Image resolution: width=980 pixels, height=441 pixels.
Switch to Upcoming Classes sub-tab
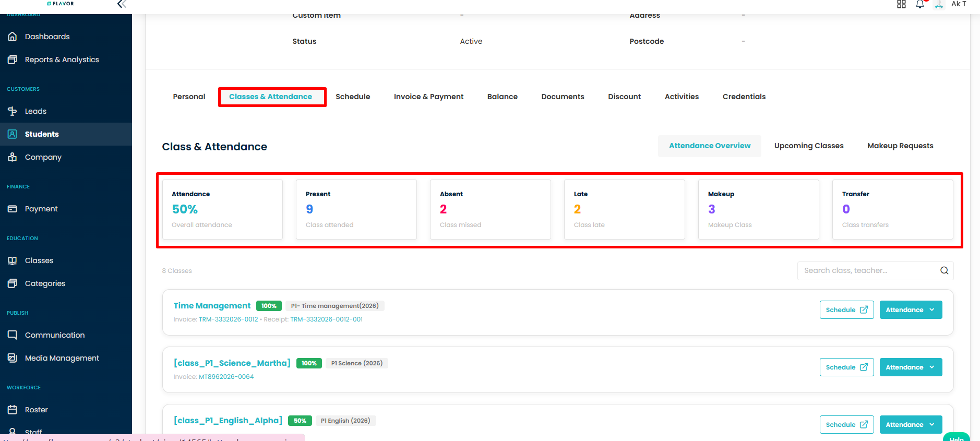(x=809, y=146)
